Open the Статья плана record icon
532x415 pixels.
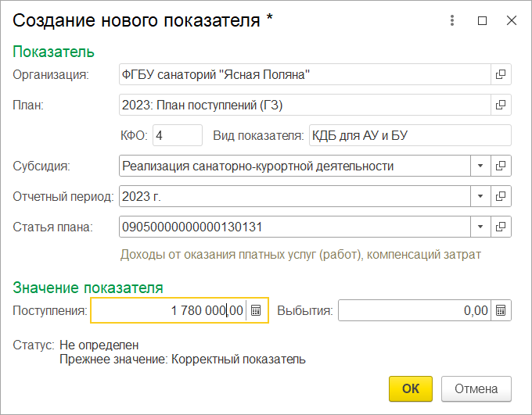[501, 227]
